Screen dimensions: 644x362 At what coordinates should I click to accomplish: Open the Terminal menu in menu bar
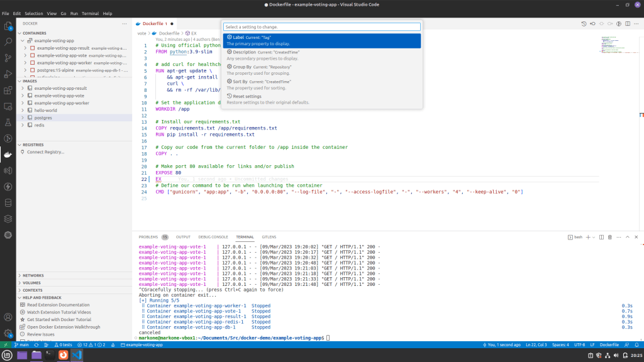pyautogui.click(x=90, y=13)
